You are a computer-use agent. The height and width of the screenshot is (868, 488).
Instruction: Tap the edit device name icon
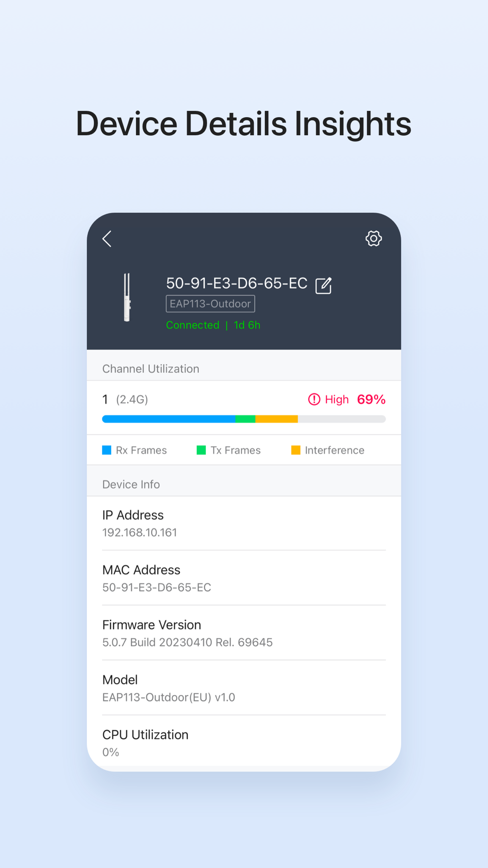tap(324, 286)
